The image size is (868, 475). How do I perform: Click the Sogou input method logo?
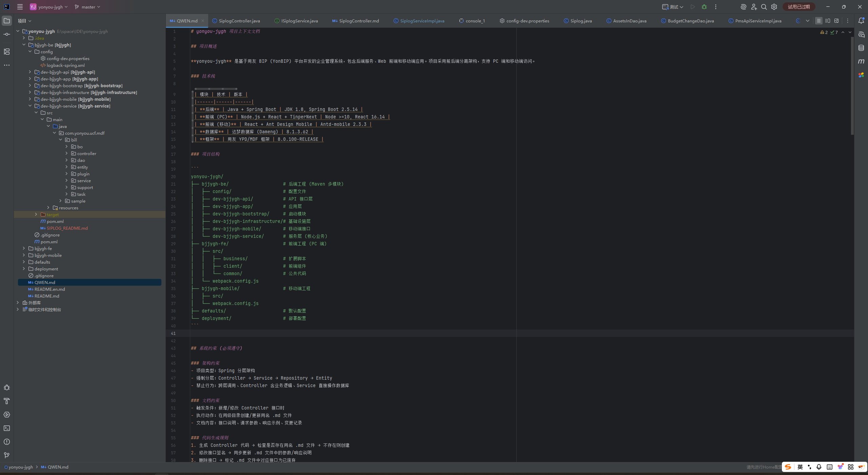point(788,467)
